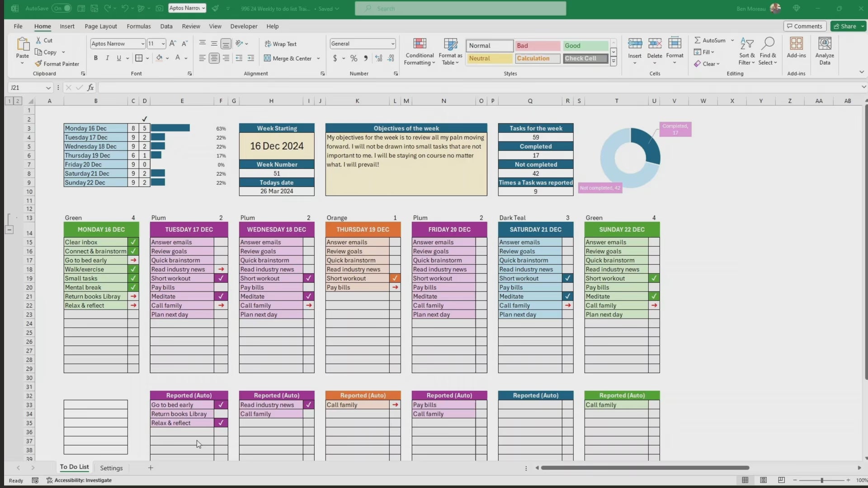Open the font name dropdown
This screenshot has height=488, width=868.
(x=143, y=44)
